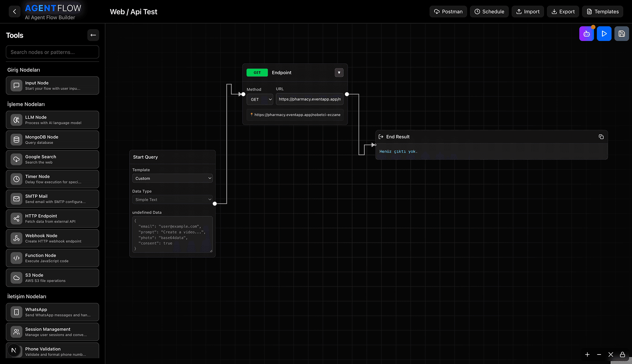The height and width of the screenshot is (364, 632).
Task: Click the back chevron beside AgentFlow logo
Action: click(15, 12)
